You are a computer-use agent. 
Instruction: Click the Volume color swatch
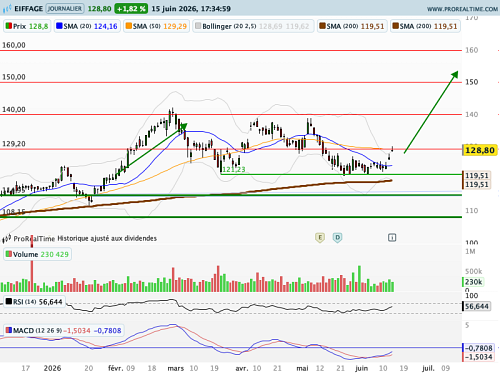(9, 254)
